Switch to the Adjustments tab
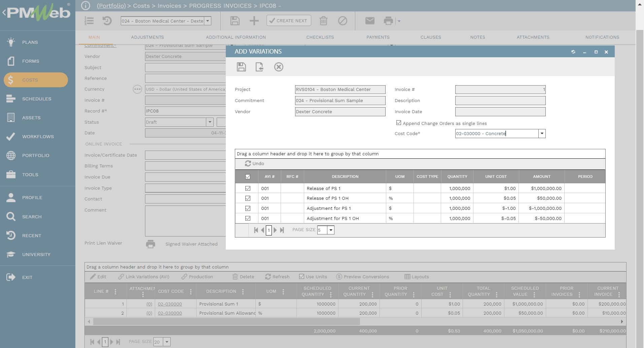Viewport: 644px width, 348px height. click(147, 37)
